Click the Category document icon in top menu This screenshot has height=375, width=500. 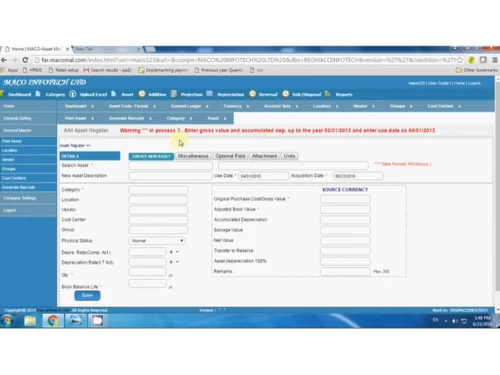tap(38, 94)
